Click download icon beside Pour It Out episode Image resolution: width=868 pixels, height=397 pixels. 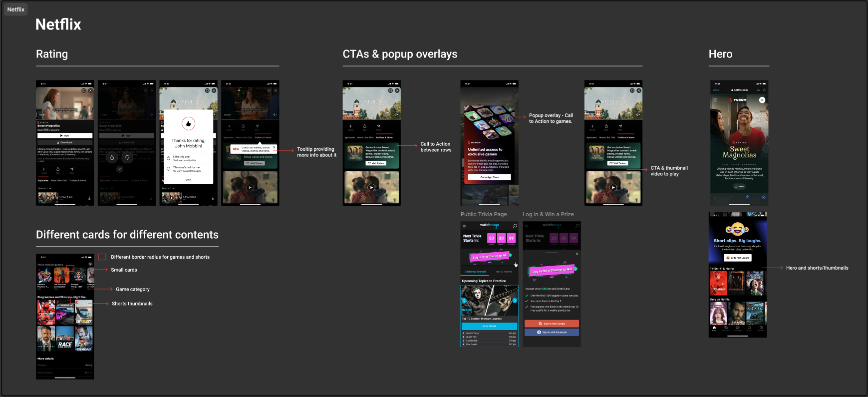tap(89, 198)
